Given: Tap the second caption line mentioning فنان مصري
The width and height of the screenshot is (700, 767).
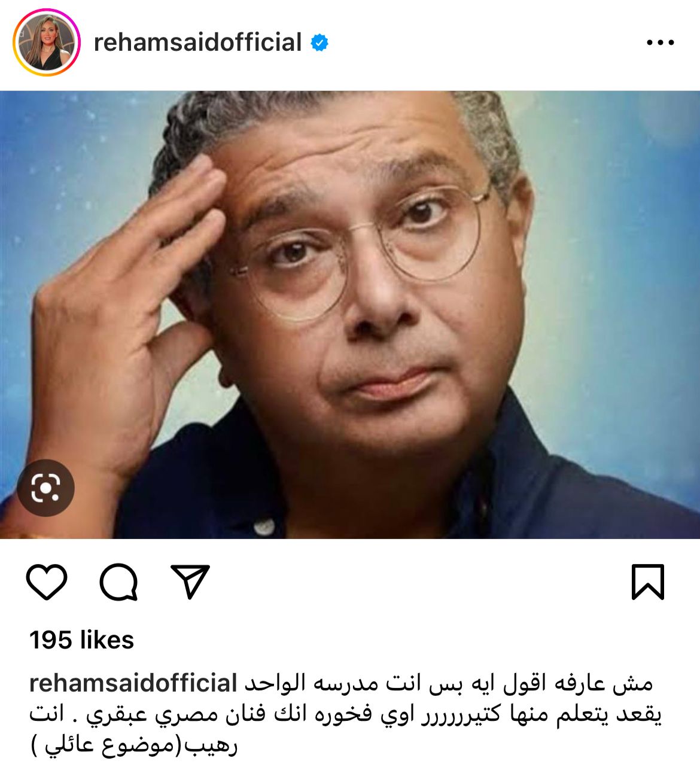Looking at the screenshot, I should [x=346, y=715].
